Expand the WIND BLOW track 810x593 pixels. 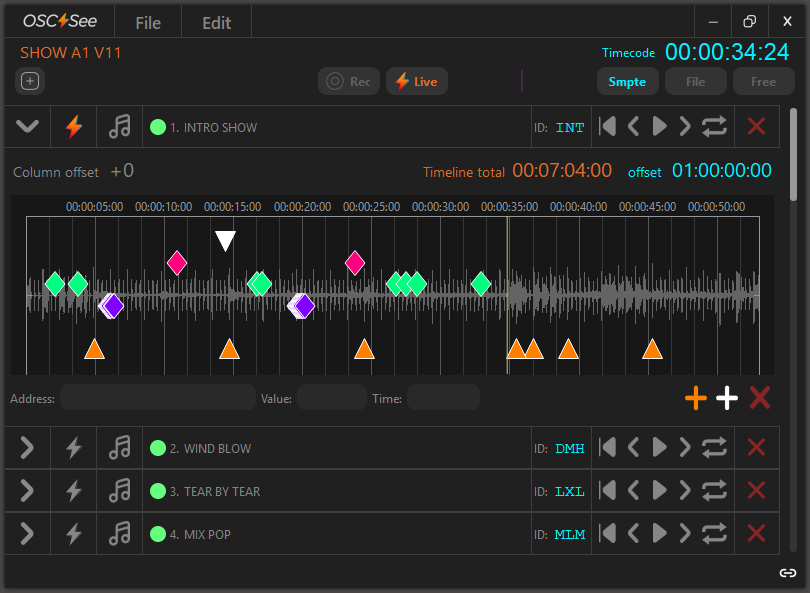pyautogui.click(x=27, y=448)
